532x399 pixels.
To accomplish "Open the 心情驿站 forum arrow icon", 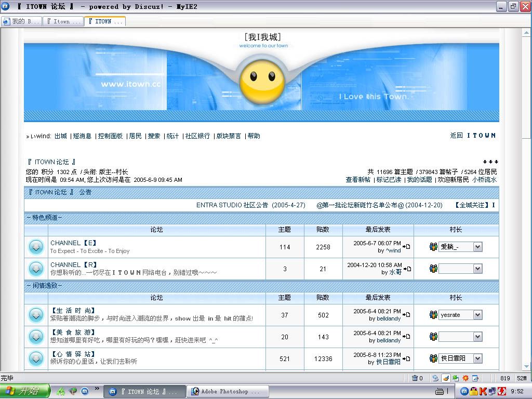I will pyautogui.click(x=36, y=358).
